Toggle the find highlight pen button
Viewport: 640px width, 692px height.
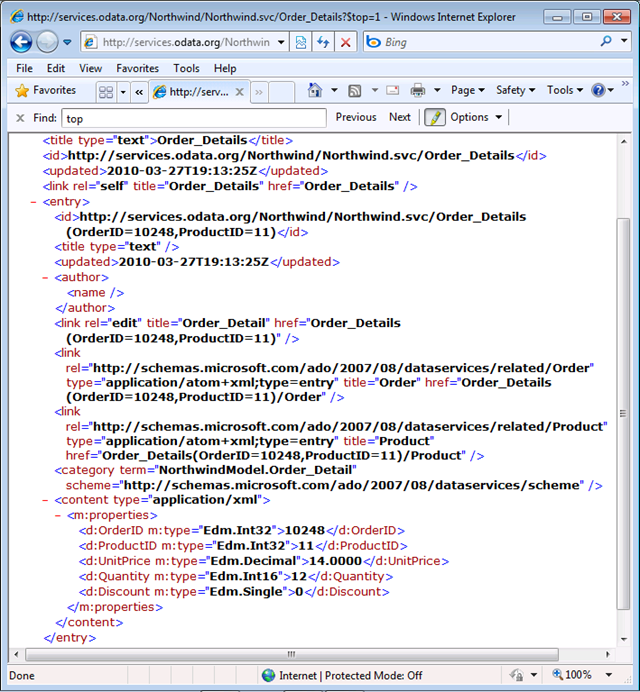click(x=435, y=117)
